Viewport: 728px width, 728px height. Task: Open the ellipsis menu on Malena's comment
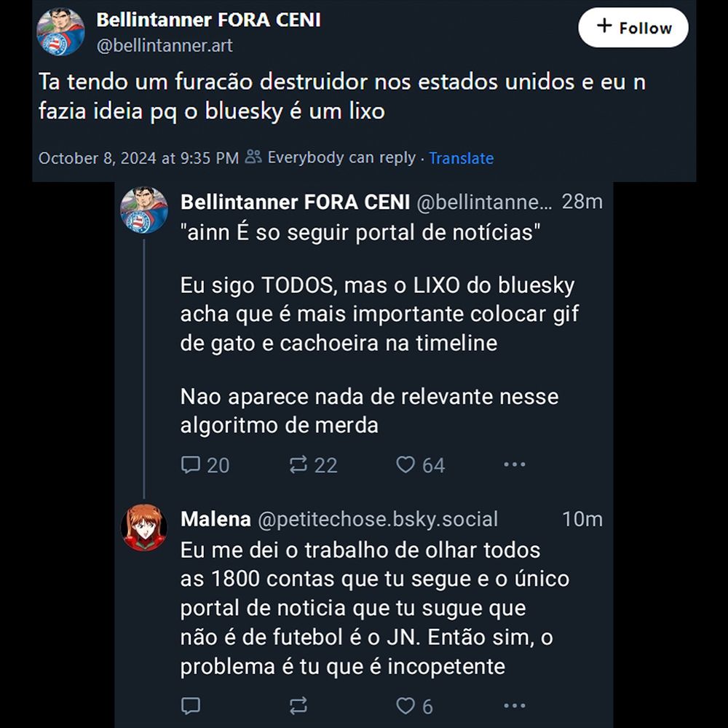[515, 705]
